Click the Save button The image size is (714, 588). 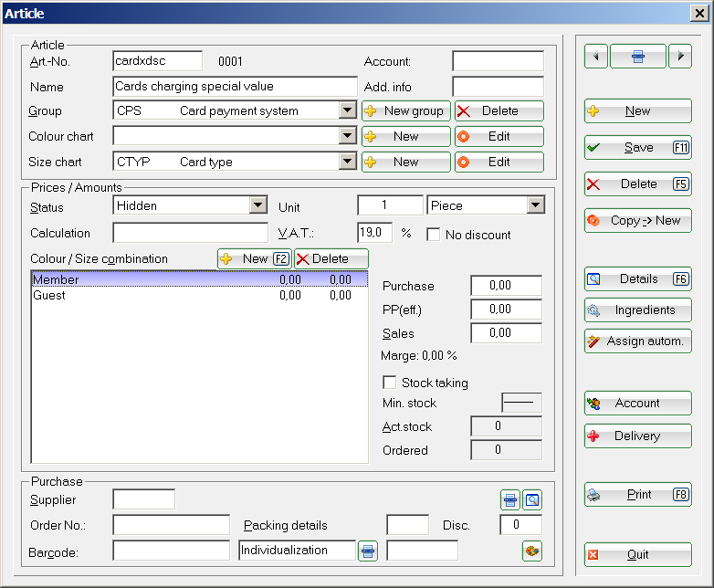(x=637, y=148)
